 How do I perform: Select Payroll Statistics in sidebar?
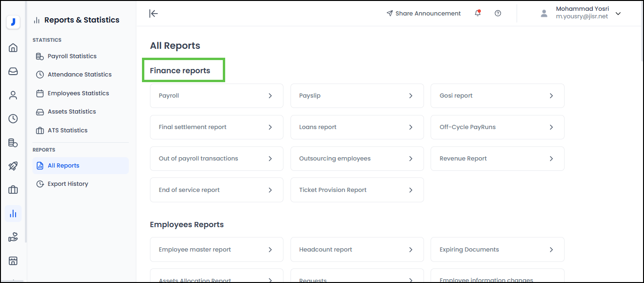pyautogui.click(x=72, y=56)
